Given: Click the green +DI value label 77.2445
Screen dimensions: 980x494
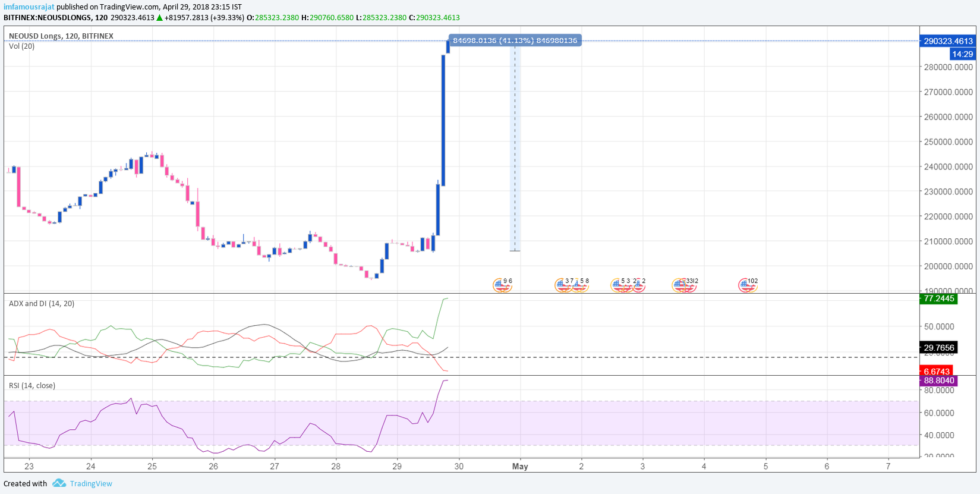Looking at the screenshot, I should point(939,298).
